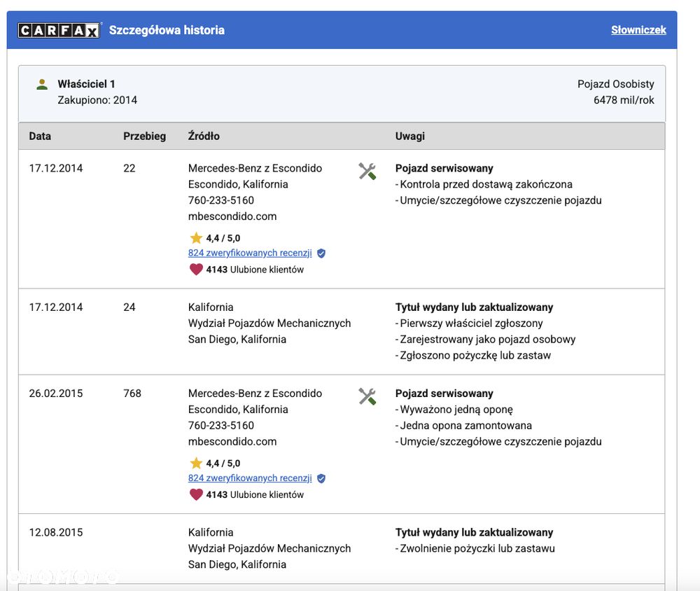Click the heart favorites icon in 26.02.2015 entry
The height and width of the screenshot is (591, 700).
[196, 494]
